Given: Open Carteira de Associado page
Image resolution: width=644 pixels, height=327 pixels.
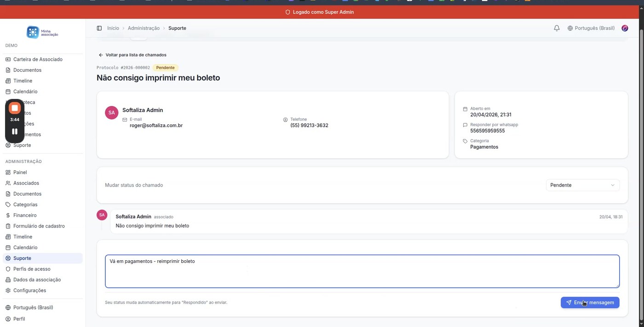Looking at the screenshot, I should pos(38,59).
